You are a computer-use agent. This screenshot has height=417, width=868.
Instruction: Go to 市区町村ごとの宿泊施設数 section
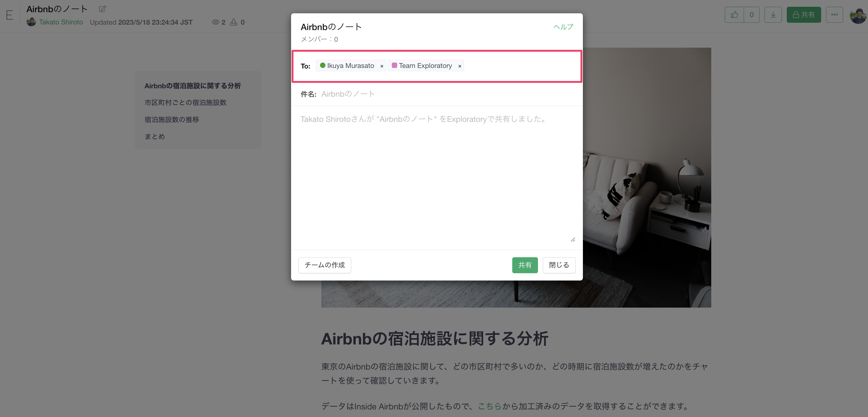tap(185, 102)
